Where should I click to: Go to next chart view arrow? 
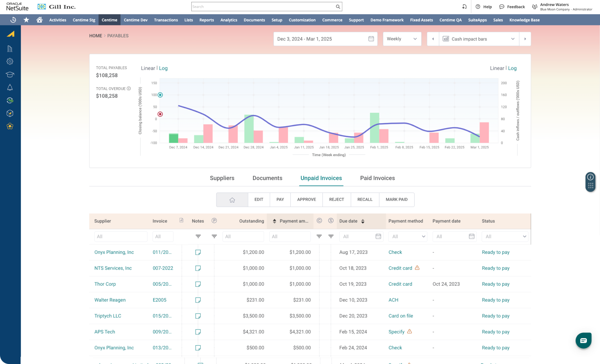(525, 39)
